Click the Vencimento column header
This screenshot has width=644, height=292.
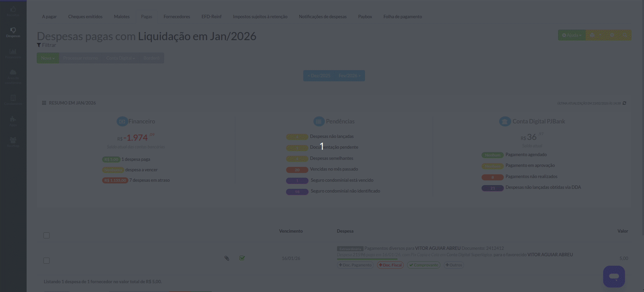pyautogui.click(x=291, y=231)
